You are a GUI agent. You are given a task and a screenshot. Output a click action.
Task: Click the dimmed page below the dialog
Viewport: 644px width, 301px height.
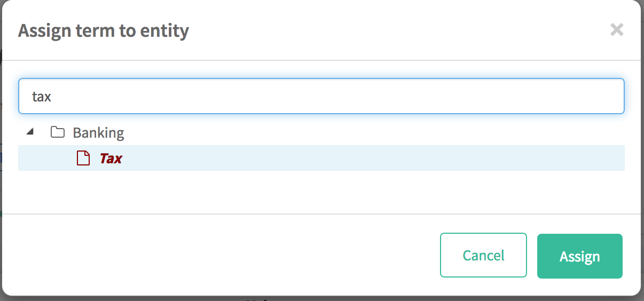tap(427, 298)
